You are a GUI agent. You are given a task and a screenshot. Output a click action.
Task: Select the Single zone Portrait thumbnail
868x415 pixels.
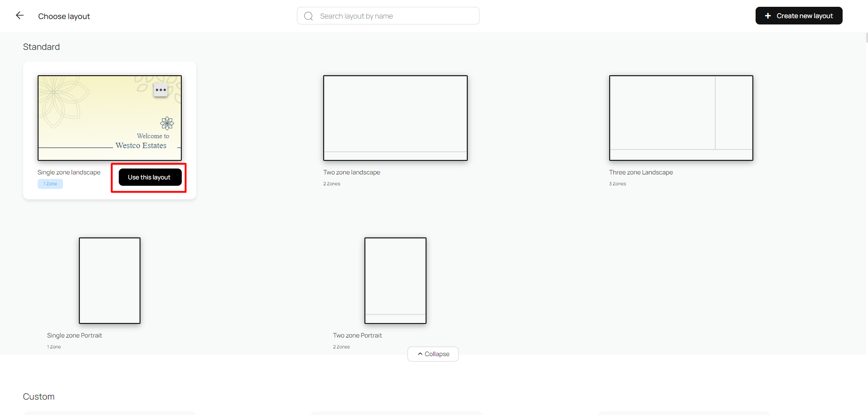110,280
